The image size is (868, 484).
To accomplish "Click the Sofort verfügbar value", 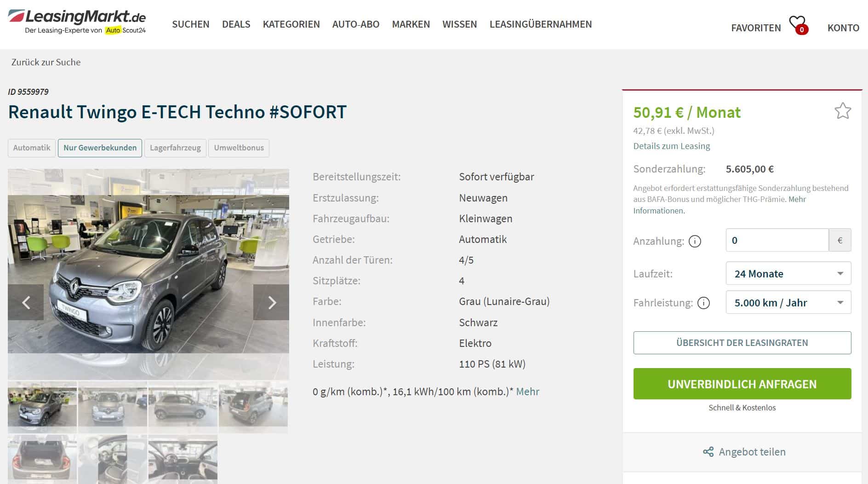I will tap(497, 177).
